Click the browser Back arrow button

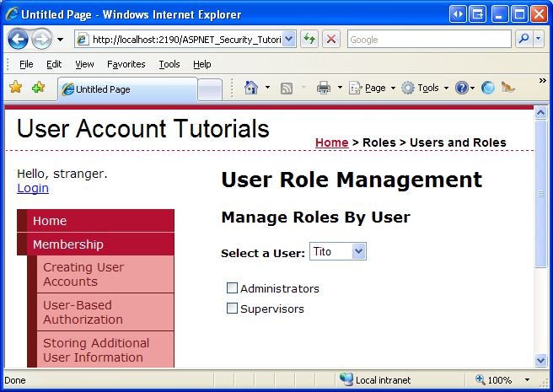pos(19,40)
